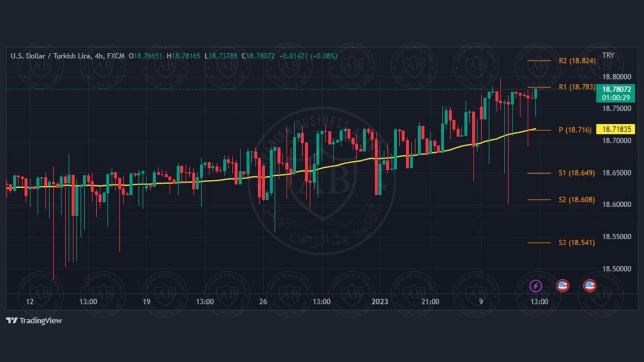
Task: Select the R2 (18.824) pivot label
Action: coord(577,60)
